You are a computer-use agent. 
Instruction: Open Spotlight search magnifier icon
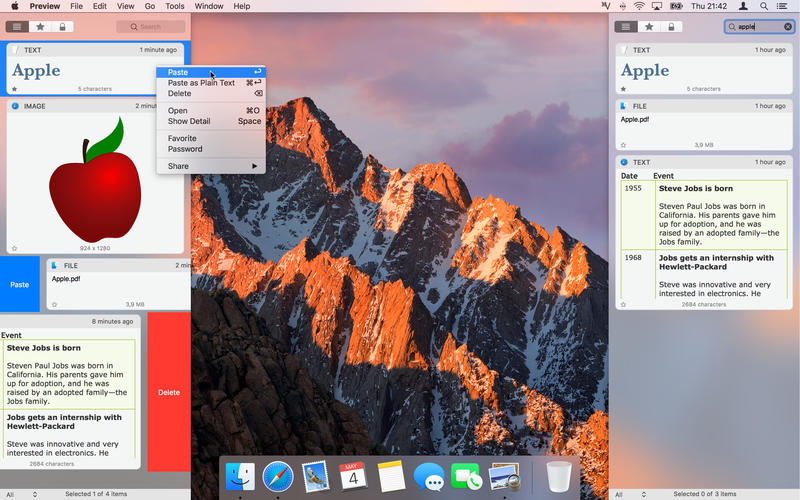764,6
